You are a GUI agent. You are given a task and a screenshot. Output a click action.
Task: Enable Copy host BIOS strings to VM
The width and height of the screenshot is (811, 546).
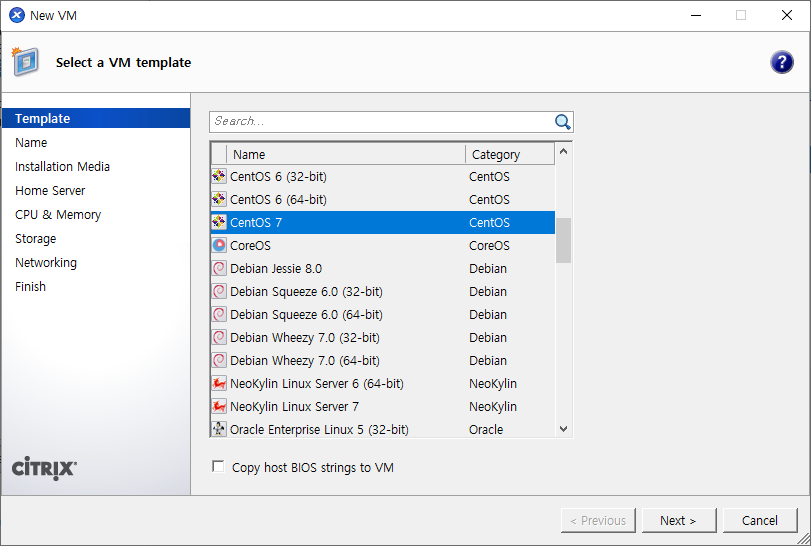coord(218,467)
